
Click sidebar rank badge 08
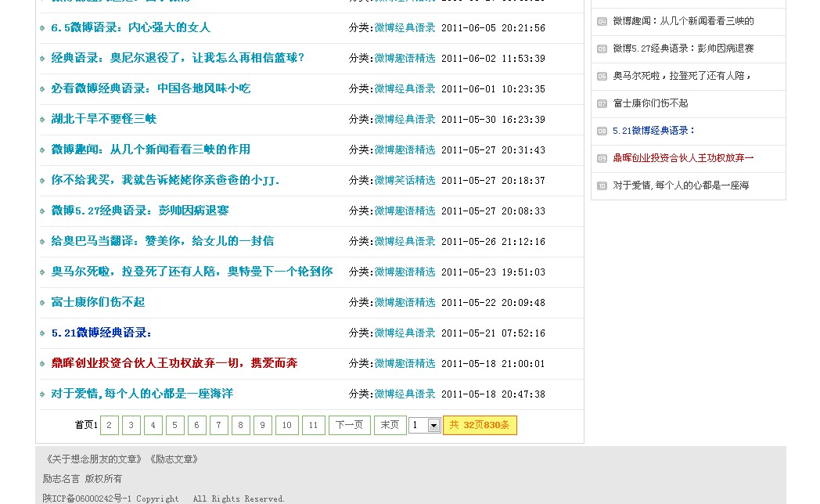pos(602,131)
